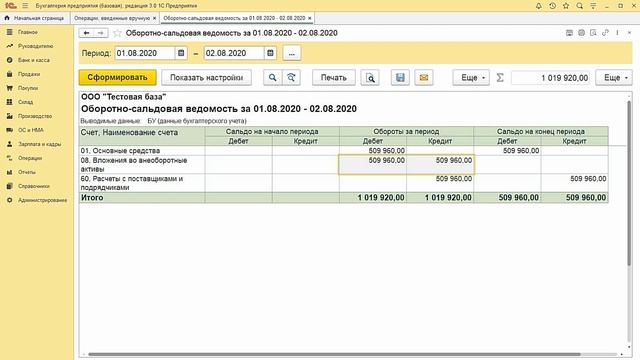Select row 60, Расчеты с поставщиками
640x360 pixels.
pos(142,183)
